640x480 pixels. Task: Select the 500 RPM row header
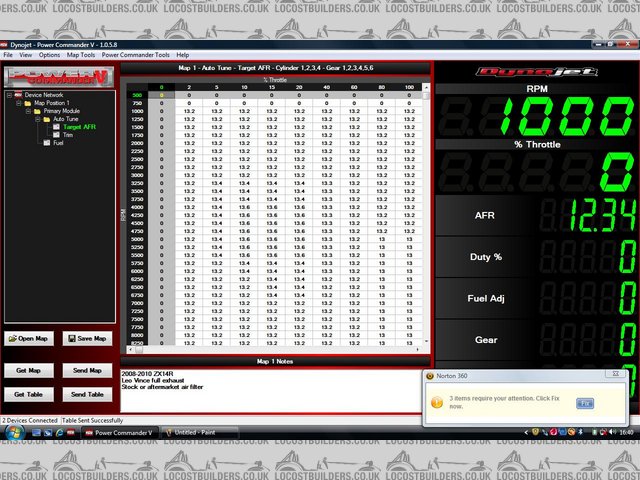pyautogui.click(x=137, y=95)
